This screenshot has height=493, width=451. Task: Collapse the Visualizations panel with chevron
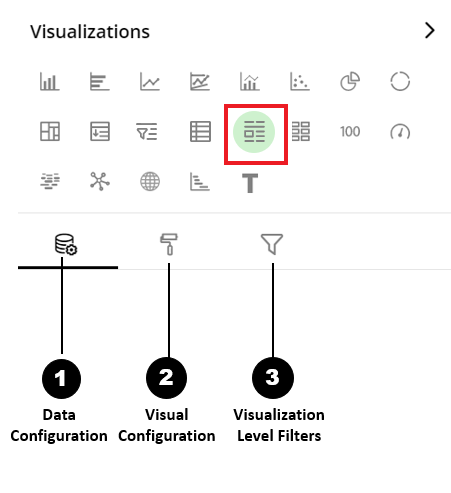pos(430,31)
